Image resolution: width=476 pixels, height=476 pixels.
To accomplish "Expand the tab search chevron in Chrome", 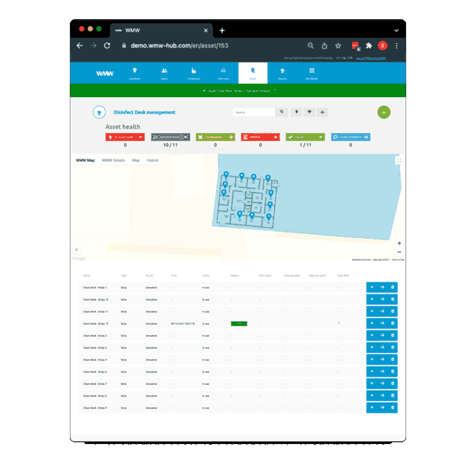I will 396,30.
